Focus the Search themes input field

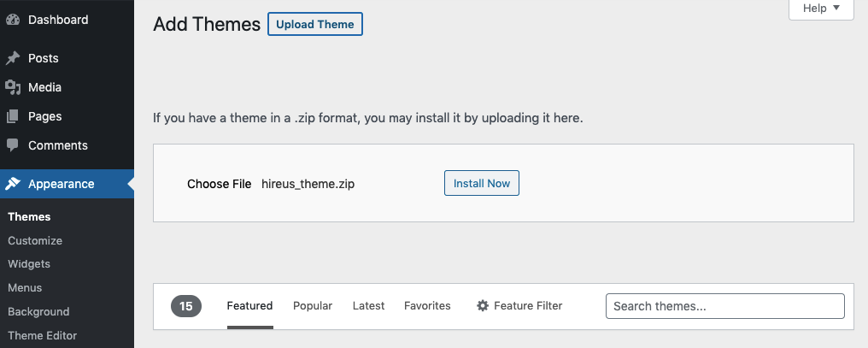tap(724, 306)
